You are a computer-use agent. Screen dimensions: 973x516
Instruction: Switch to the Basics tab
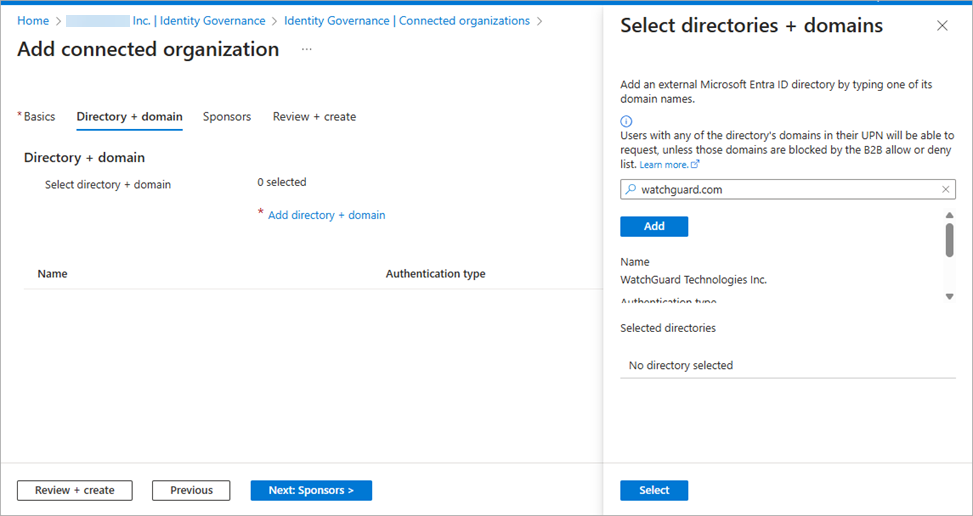click(x=39, y=117)
